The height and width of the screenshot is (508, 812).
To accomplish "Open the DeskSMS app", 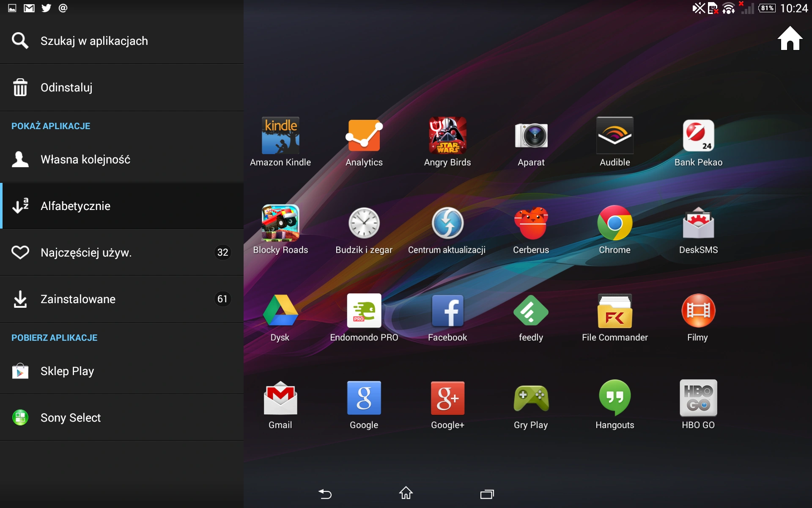I will [x=698, y=229].
